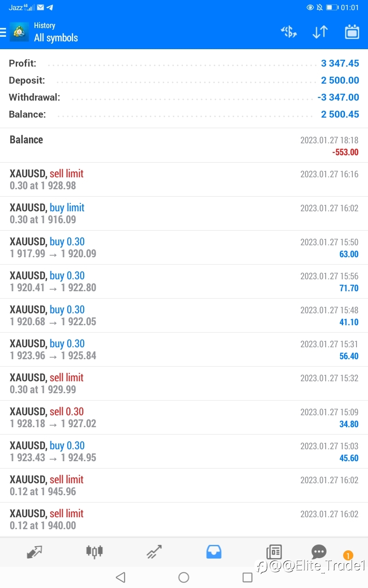The width and height of the screenshot is (368, 588).
Task: Switch to the Quotes tab icon
Action: point(34,551)
